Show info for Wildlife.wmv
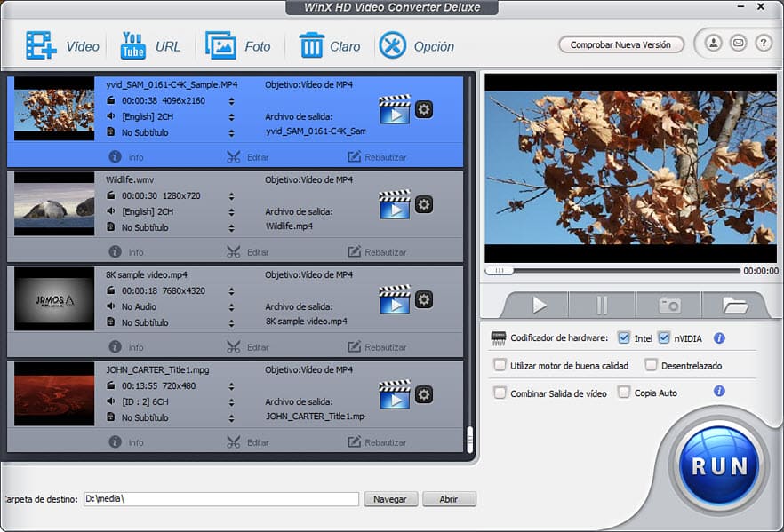The height and width of the screenshot is (532, 784). coord(126,251)
